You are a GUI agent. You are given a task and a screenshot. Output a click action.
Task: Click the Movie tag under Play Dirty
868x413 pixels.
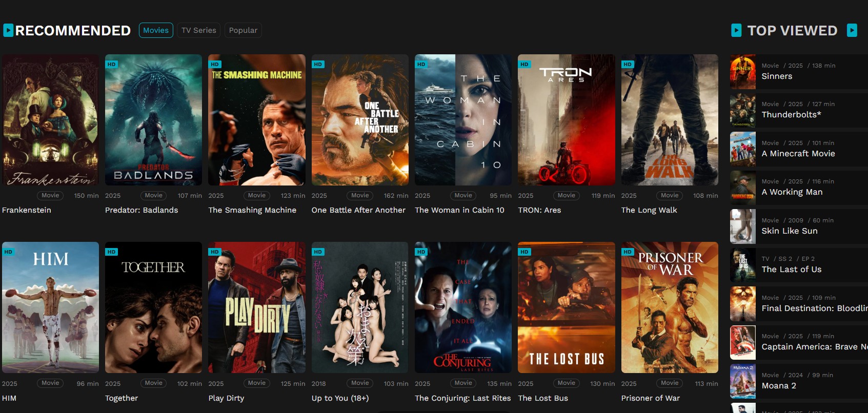tap(257, 383)
